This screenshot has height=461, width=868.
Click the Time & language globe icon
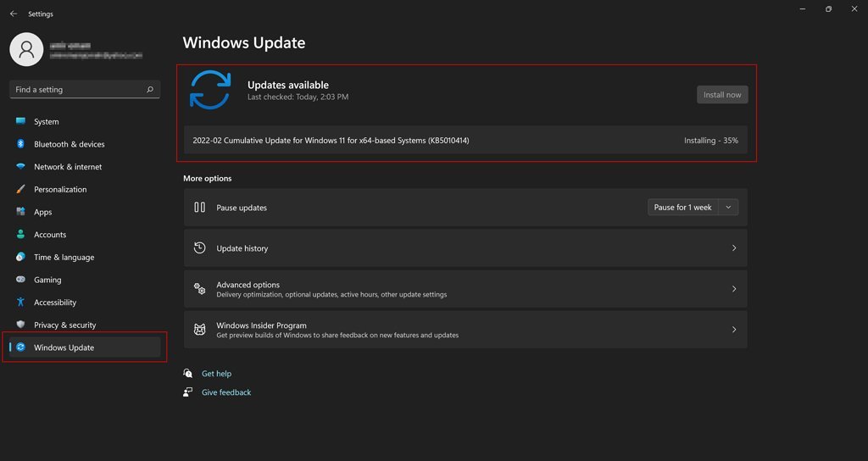tap(20, 257)
